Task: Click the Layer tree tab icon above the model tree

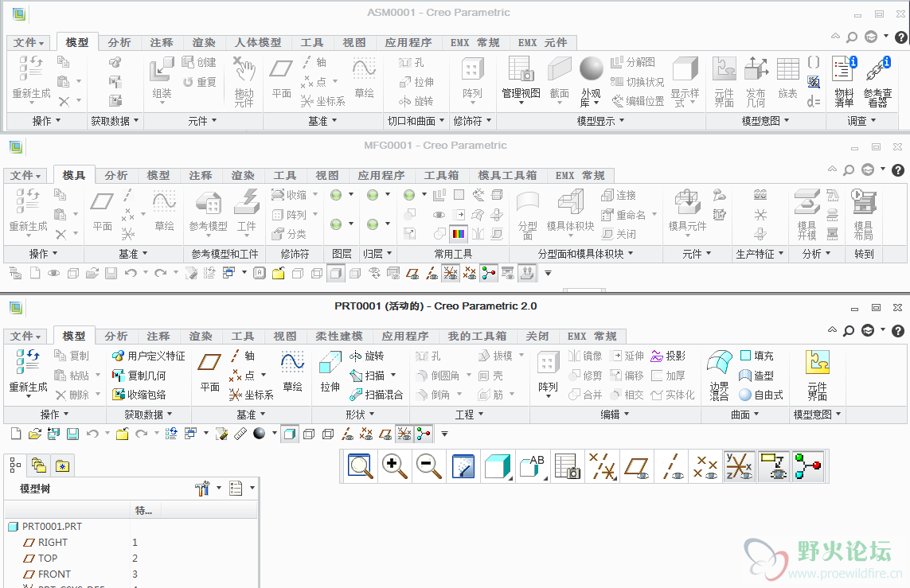Action: point(39,465)
